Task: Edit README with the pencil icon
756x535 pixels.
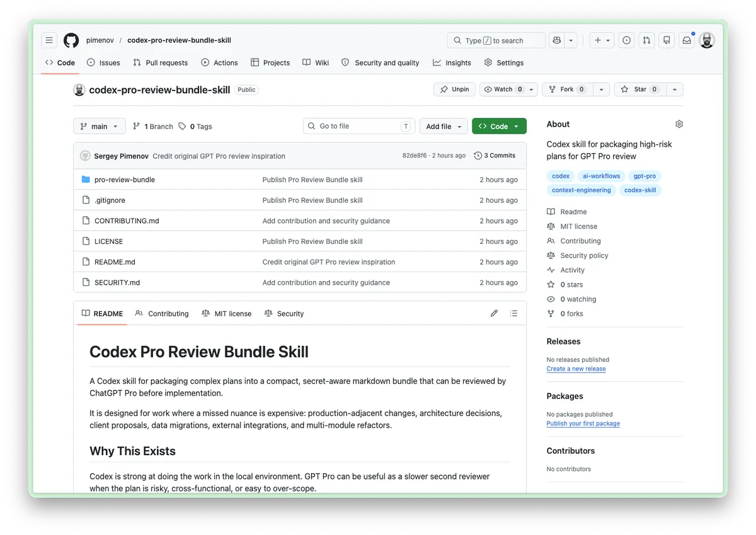Action: coord(494,313)
